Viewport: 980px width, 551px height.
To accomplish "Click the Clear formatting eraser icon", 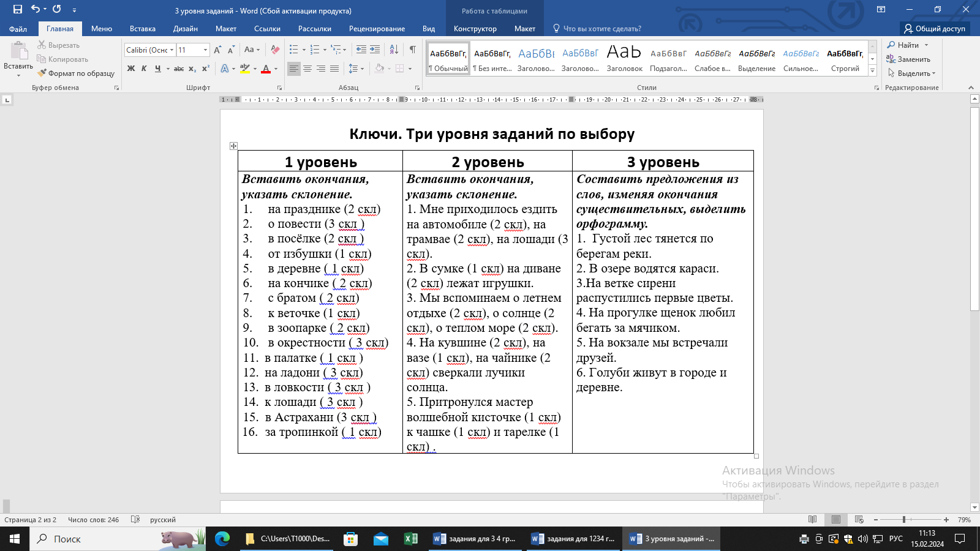I will pos(275,50).
